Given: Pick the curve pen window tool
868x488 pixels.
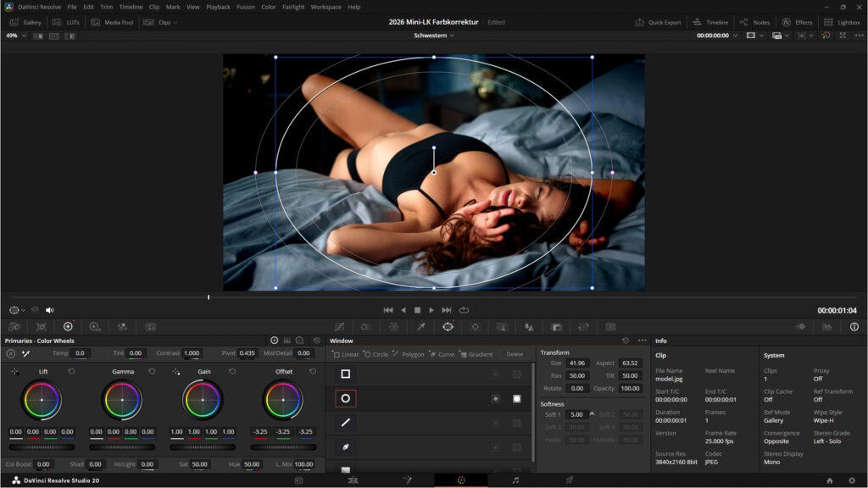Looking at the screenshot, I should [345, 446].
